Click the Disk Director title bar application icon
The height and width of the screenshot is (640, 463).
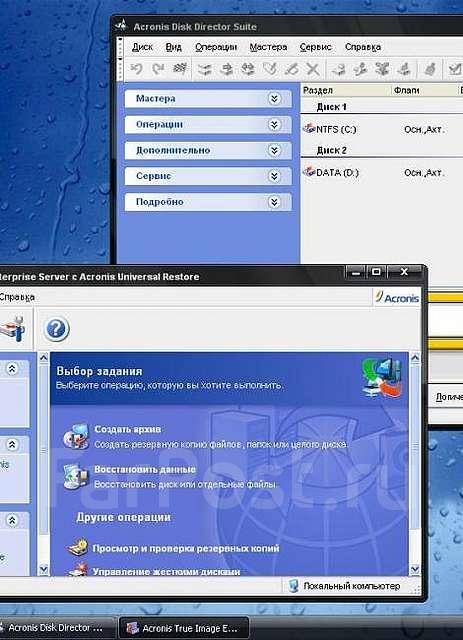tap(121, 26)
